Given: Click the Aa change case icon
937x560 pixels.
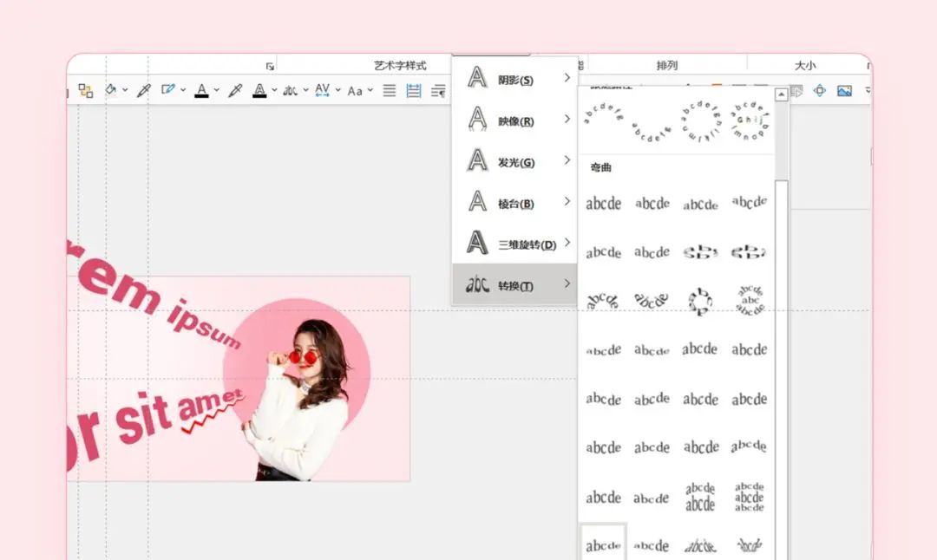Looking at the screenshot, I should point(355,91).
